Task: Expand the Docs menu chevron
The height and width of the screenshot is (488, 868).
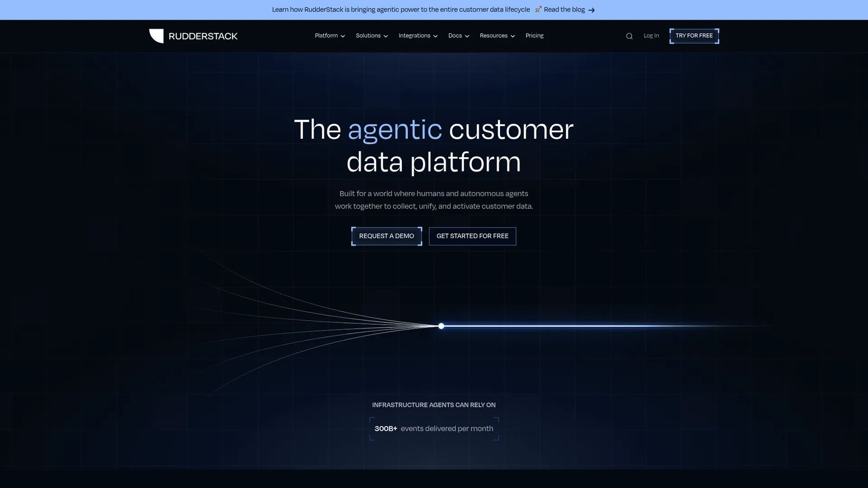Action: 467,36
